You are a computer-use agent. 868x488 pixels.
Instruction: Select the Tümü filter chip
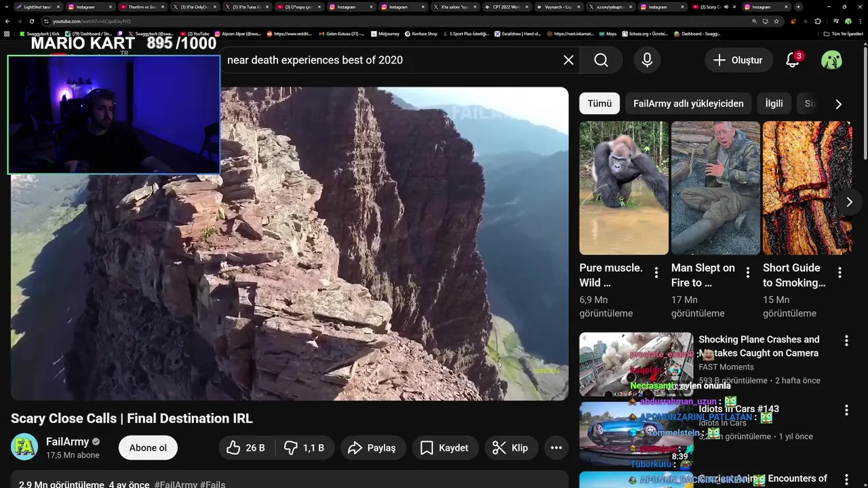(599, 104)
